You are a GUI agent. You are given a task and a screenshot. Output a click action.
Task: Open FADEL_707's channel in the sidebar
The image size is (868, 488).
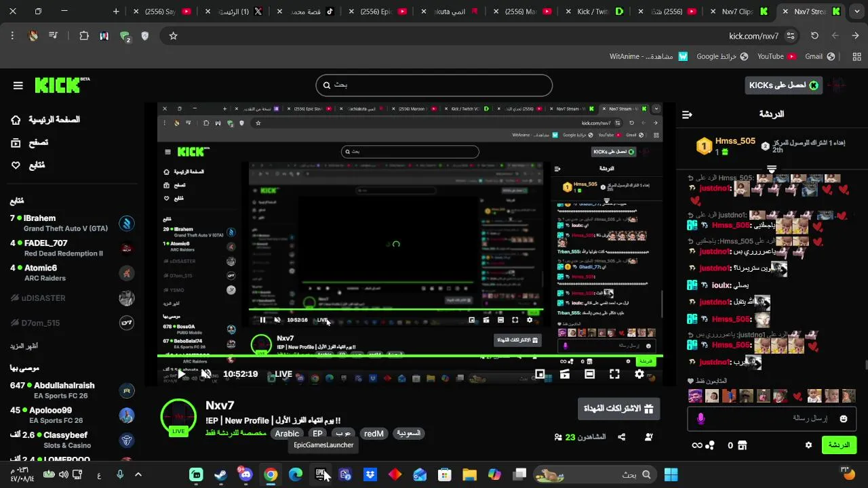[72, 248]
